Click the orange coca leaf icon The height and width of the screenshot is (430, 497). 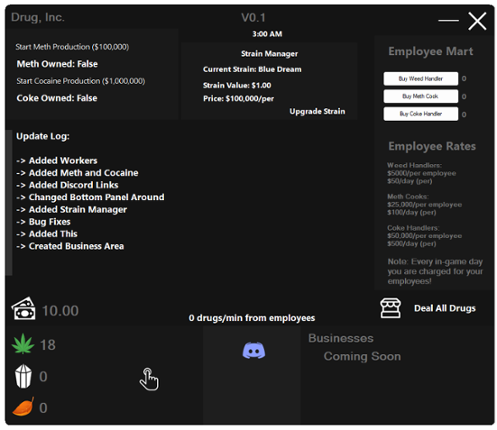(x=23, y=407)
